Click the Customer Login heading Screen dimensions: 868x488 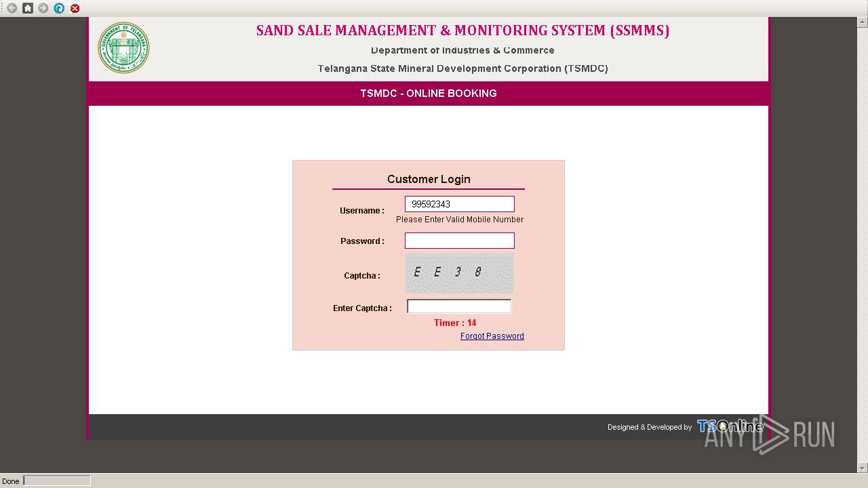pos(429,179)
